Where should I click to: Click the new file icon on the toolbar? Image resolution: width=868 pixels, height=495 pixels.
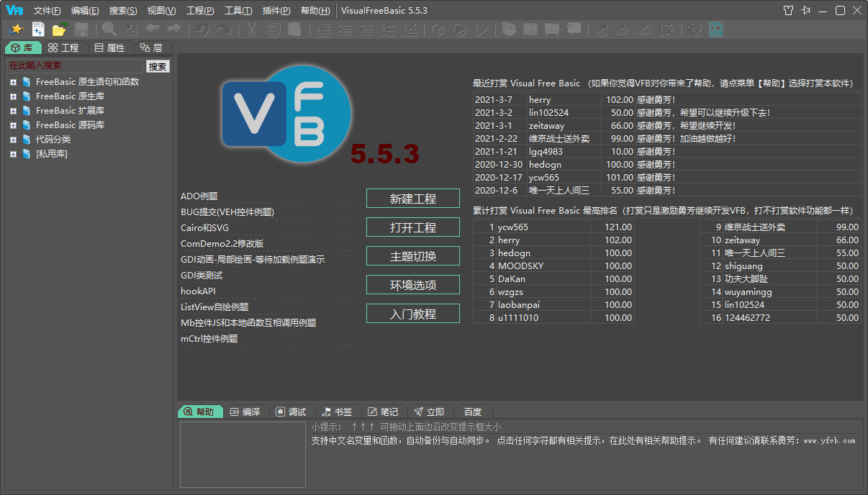tap(37, 29)
